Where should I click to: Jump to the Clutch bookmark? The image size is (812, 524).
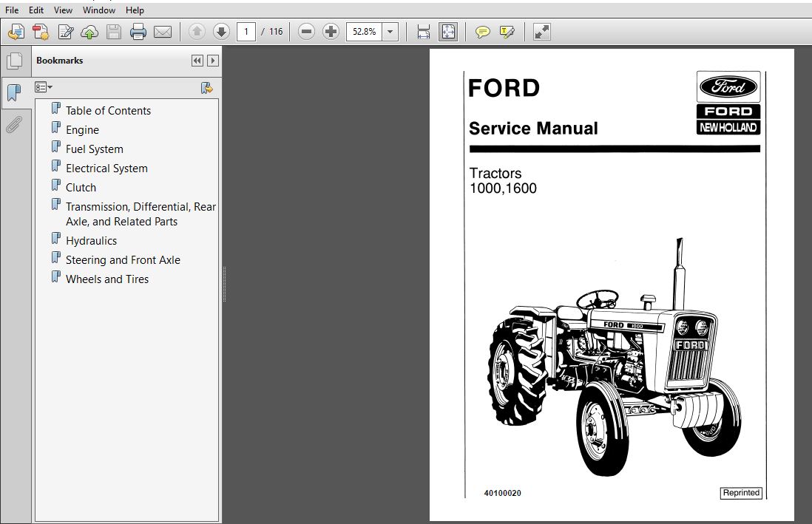(81, 187)
